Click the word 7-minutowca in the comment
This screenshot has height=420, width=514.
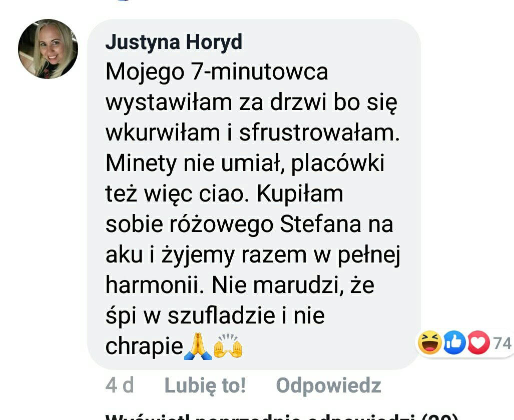tap(259, 71)
